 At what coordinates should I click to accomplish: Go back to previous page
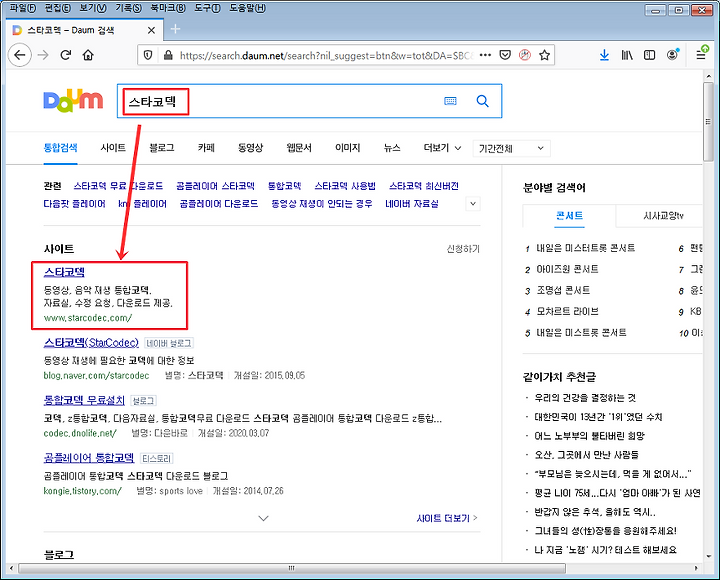(x=20, y=55)
